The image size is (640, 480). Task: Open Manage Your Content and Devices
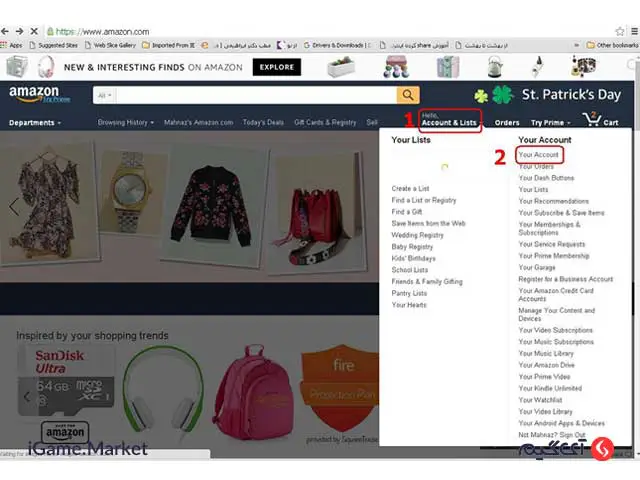pos(556,314)
